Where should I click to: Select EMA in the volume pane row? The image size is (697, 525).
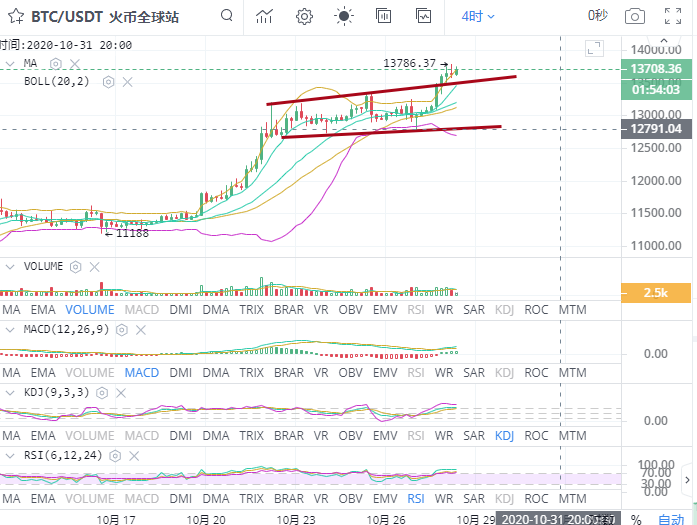coord(43,310)
